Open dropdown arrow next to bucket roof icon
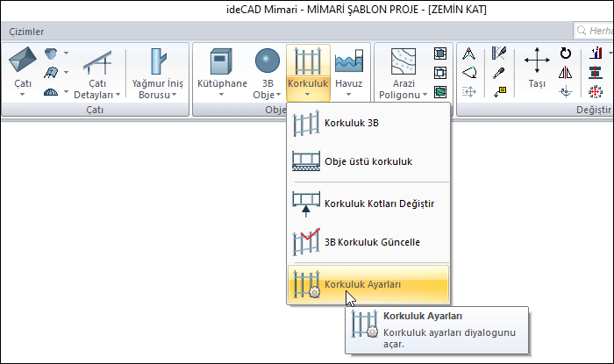Viewport: 614px width, 364px height. (x=66, y=53)
